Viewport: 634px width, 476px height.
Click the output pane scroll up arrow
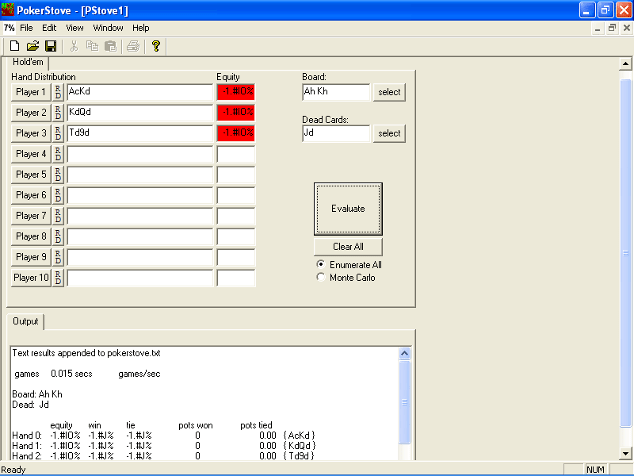[x=404, y=353]
